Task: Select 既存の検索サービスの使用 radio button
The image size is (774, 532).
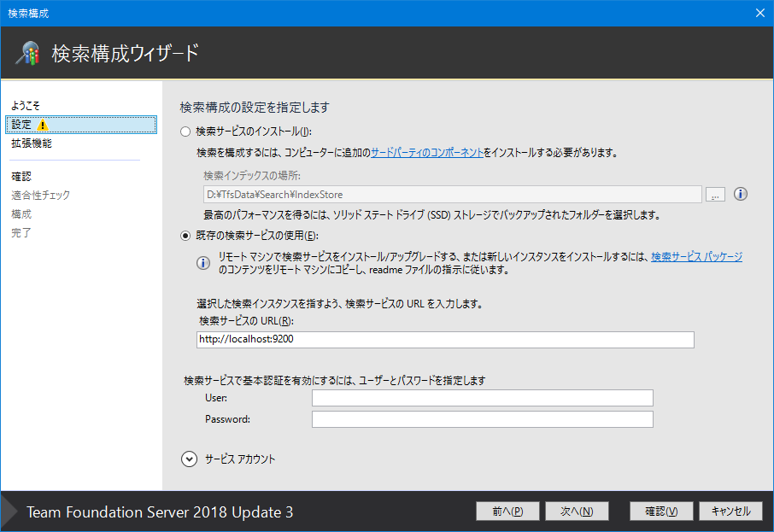Action: (185, 236)
